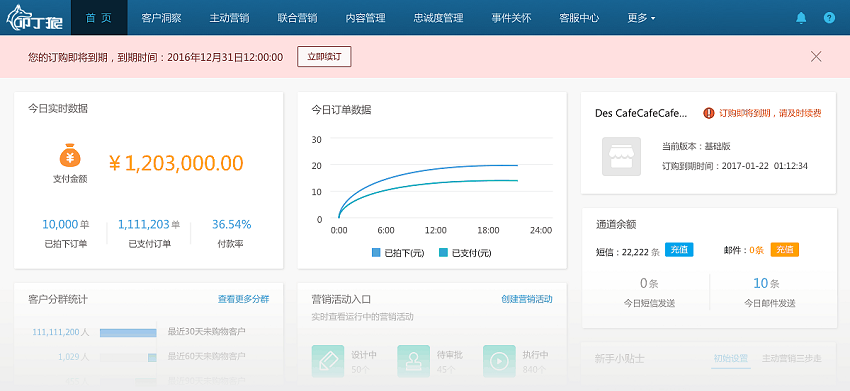Toggle the 已拍下(元) legend swatch
The height and width of the screenshot is (391, 850).
(376, 252)
